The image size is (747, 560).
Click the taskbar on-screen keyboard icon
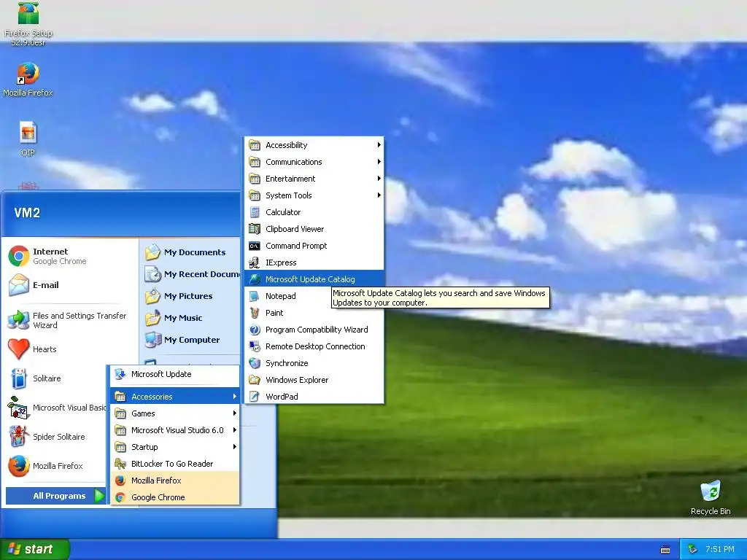665,550
